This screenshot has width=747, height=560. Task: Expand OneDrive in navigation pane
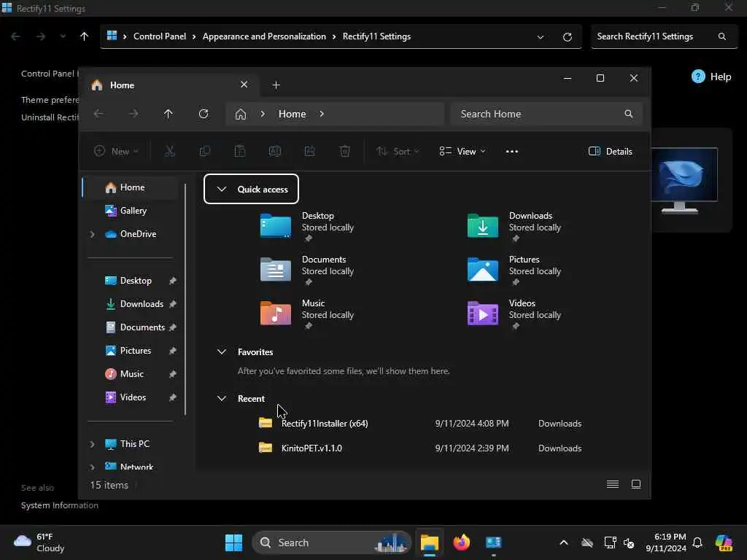tap(93, 234)
